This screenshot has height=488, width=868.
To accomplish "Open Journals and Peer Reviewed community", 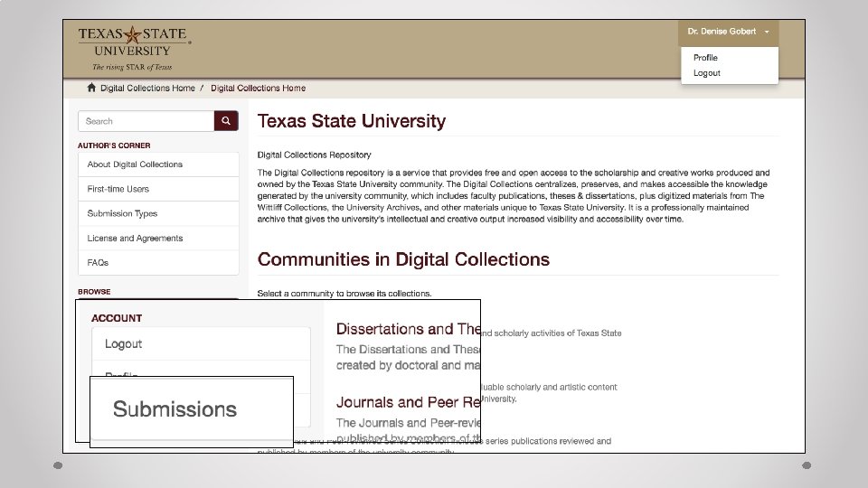I will coord(408,402).
